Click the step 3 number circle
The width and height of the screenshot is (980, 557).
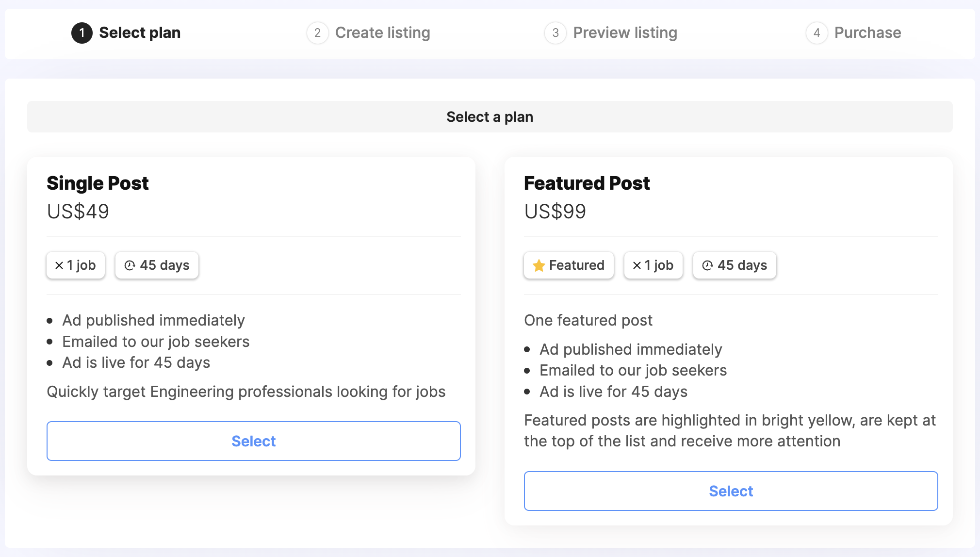(x=555, y=33)
